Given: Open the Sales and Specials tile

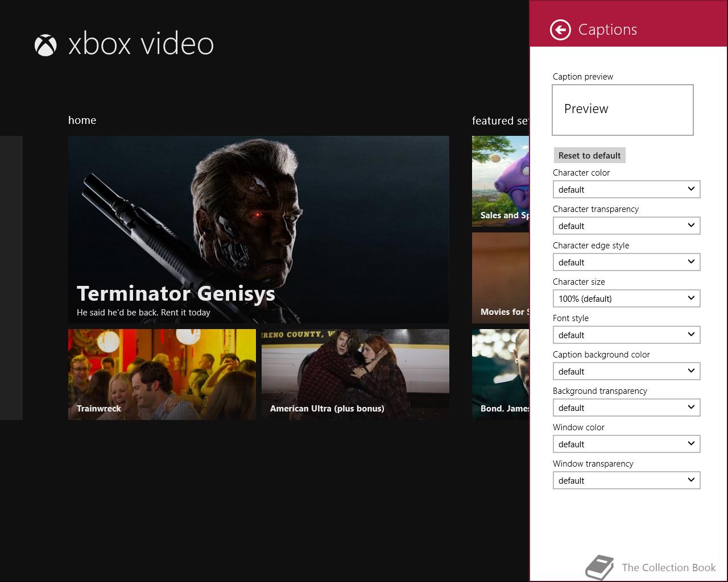Looking at the screenshot, I should pos(500,181).
